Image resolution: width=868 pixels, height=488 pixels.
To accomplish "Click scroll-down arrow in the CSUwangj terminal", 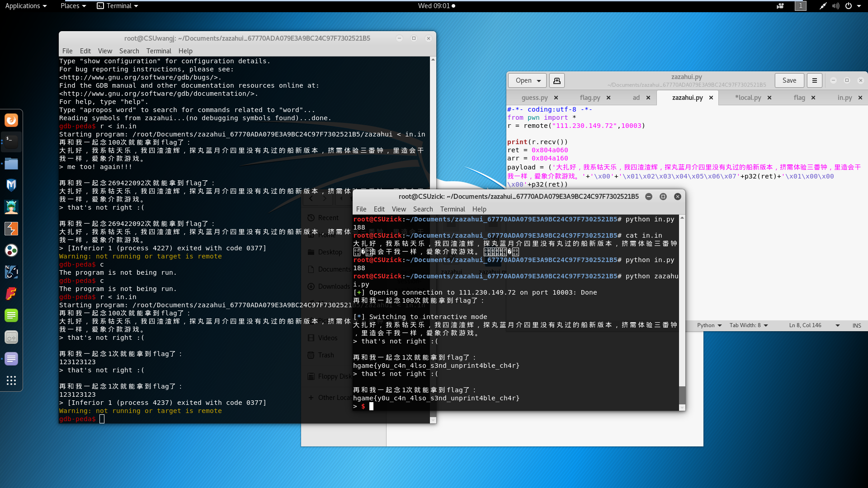I will pyautogui.click(x=433, y=420).
